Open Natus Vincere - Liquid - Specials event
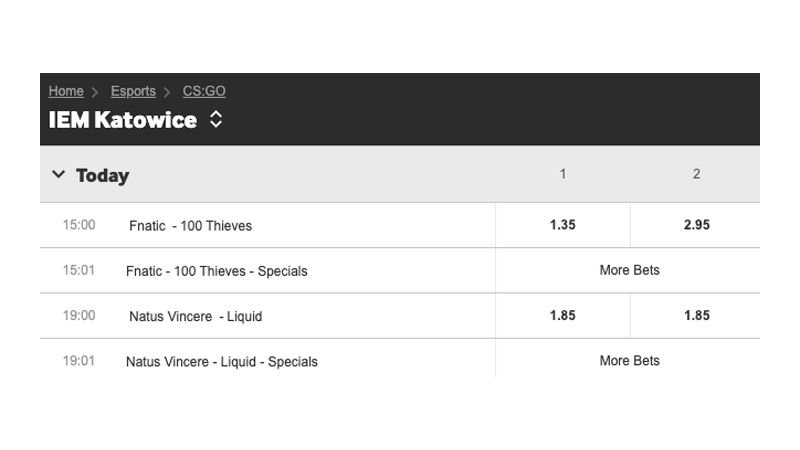Viewport: 800px width, 450px height. point(221,362)
